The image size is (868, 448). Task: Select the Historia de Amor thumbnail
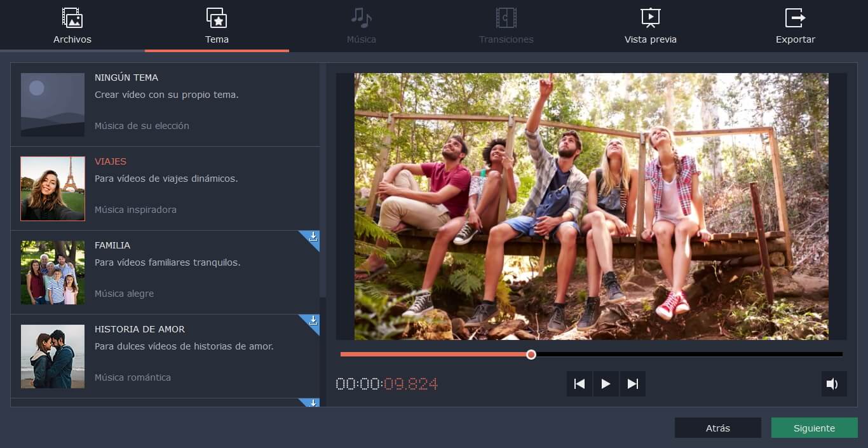coord(53,356)
